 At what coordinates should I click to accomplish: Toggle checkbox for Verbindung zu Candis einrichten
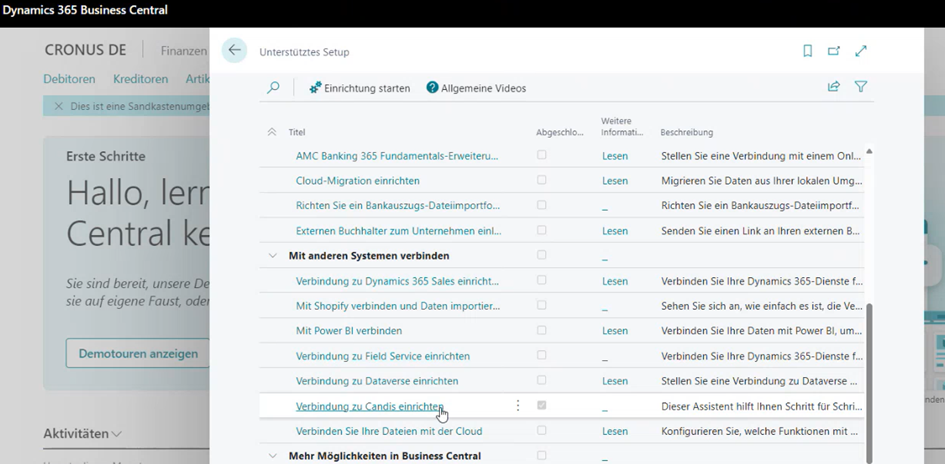tap(542, 406)
